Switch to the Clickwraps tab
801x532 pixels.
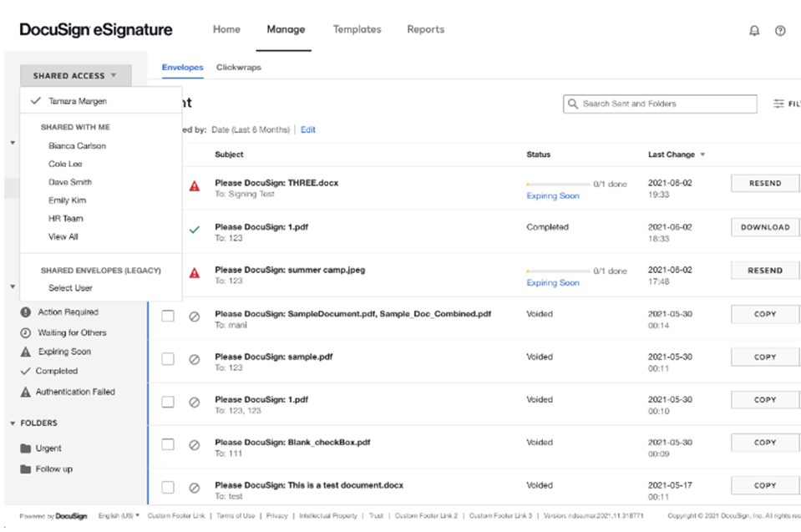click(239, 68)
